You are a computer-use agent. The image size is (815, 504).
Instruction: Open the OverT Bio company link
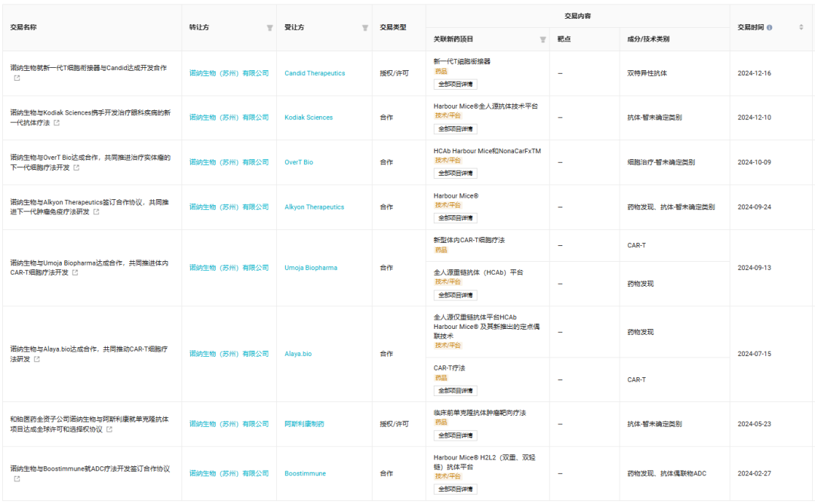(298, 162)
